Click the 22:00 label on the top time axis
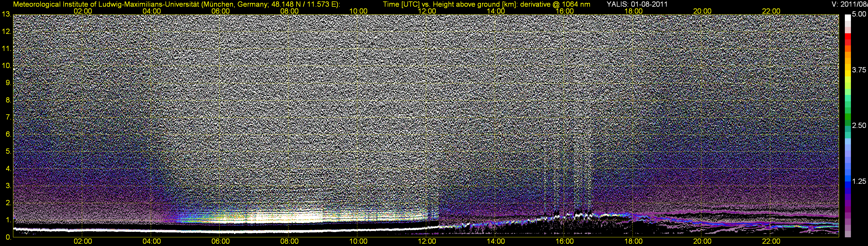 tap(771, 11)
